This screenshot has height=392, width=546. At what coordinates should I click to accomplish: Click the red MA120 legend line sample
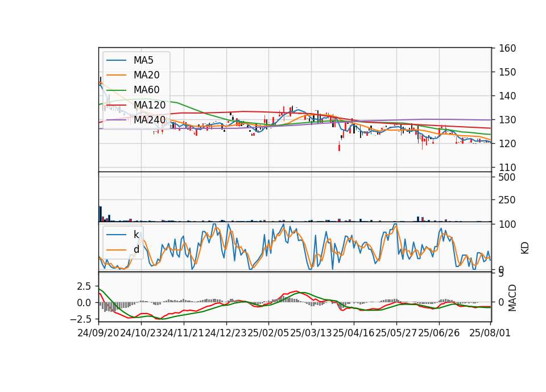point(116,105)
